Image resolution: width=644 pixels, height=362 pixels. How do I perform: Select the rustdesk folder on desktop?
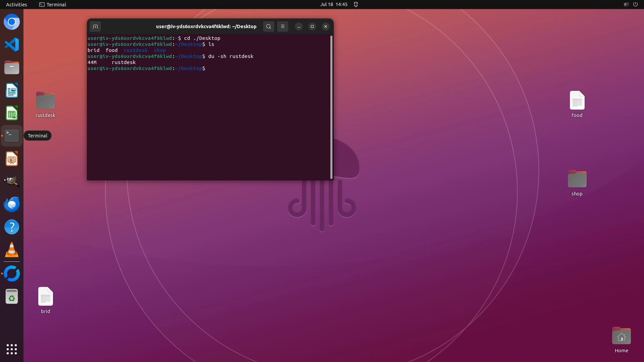point(45,101)
